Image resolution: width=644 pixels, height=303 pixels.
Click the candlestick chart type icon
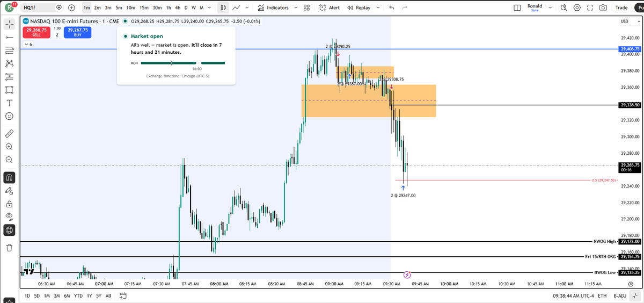click(223, 8)
